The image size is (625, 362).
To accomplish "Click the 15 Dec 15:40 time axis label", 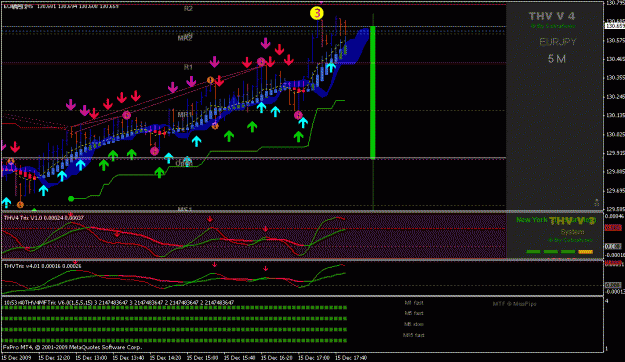I will pos(240,358).
